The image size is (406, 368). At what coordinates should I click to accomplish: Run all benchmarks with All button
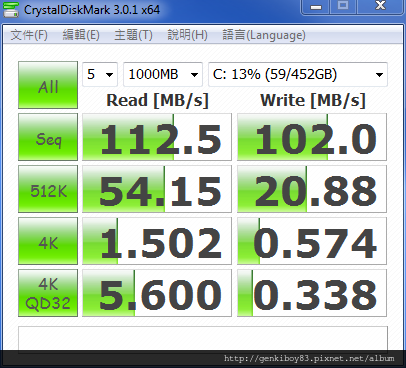click(x=48, y=85)
